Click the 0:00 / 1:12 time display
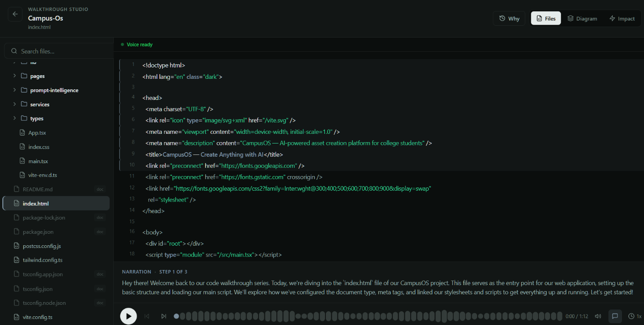Screen dimensions: 644x325 [577, 316]
